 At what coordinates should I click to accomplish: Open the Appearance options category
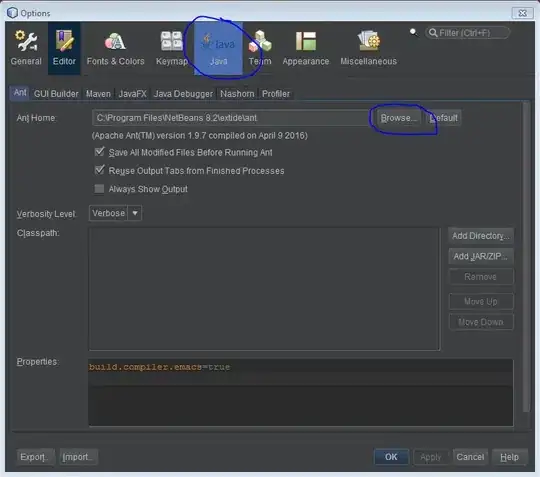[305, 48]
